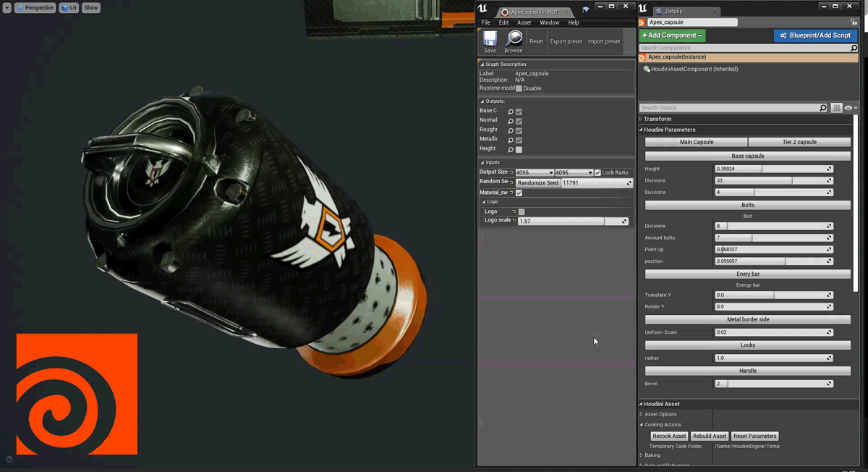Click the reset arrow next to Logo scale

pos(514,221)
